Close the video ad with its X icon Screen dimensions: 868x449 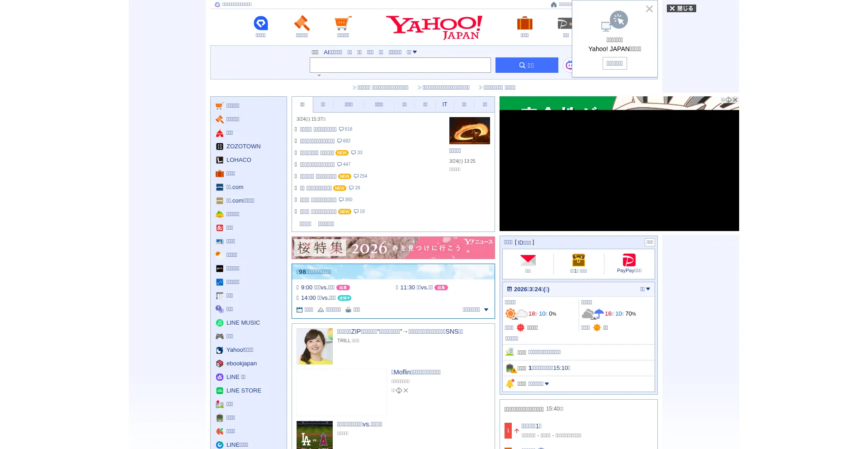pyautogui.click(x=735, y=100)
